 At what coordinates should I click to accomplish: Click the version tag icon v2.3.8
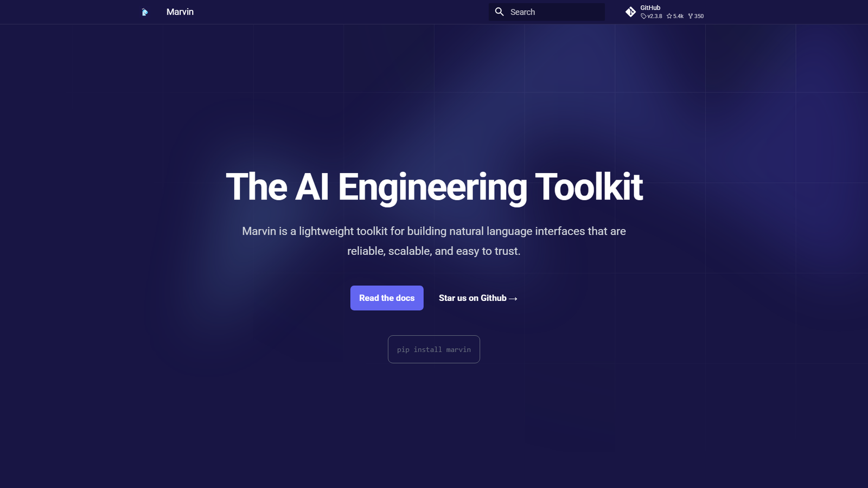[643, 16]
